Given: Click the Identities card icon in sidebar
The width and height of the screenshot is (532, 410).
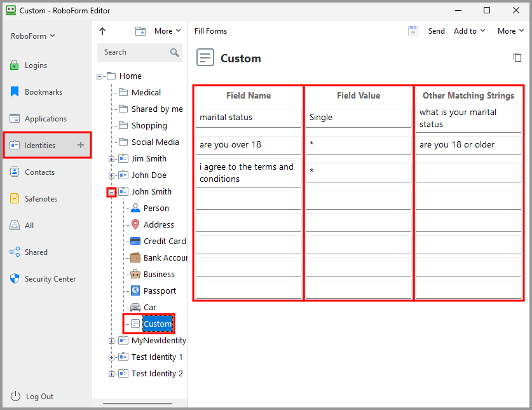Looking at the screenshot, I should (14, 146).
